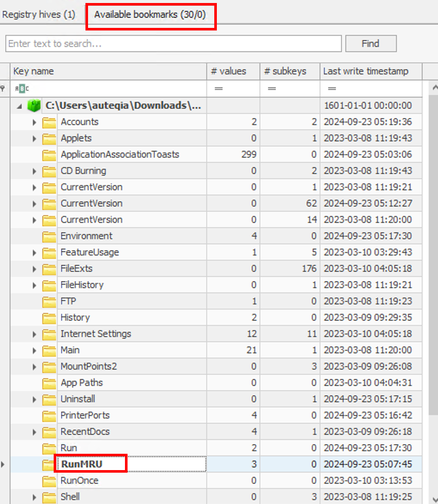Screen dimensions: 438x504
Task: Open Available bookmarks tab
Action: coord(150,15)
